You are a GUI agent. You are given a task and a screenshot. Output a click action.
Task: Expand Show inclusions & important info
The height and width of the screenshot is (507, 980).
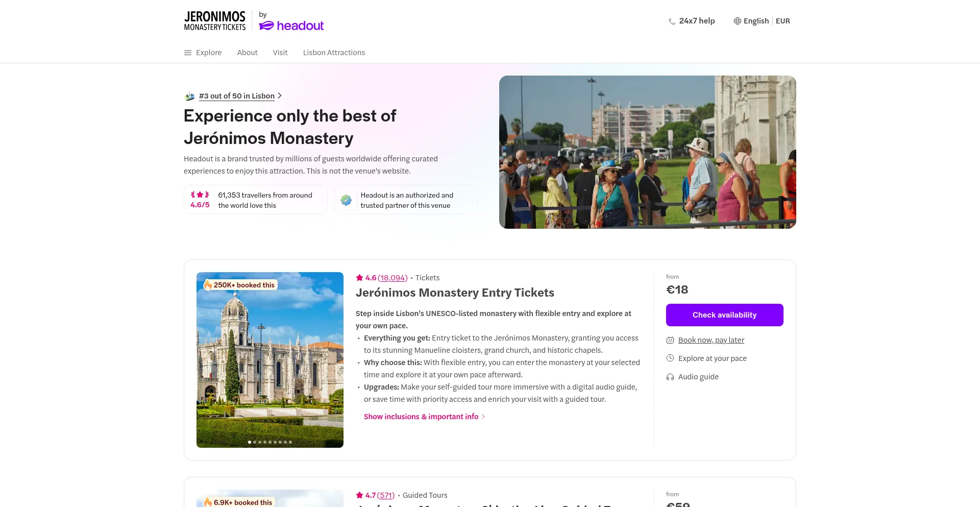click(424, 417)
